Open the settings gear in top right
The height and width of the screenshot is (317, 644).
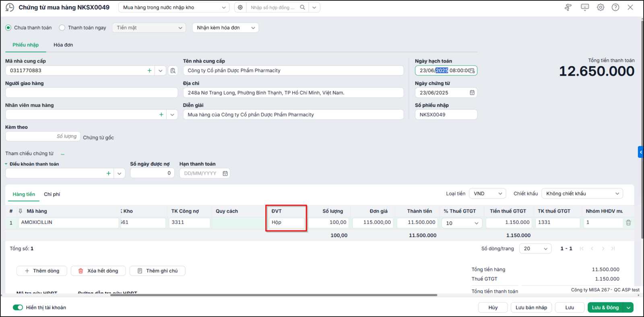pyautogui.click(x=601, y=7)
